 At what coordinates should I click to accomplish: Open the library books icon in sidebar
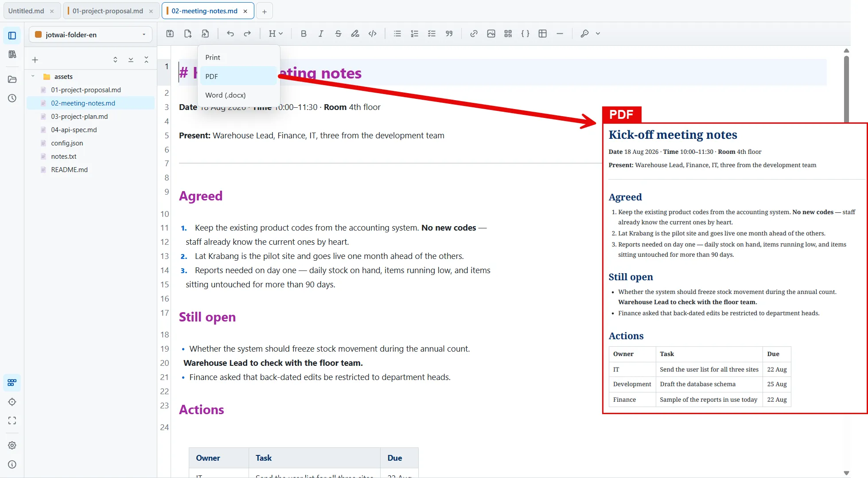12,54
